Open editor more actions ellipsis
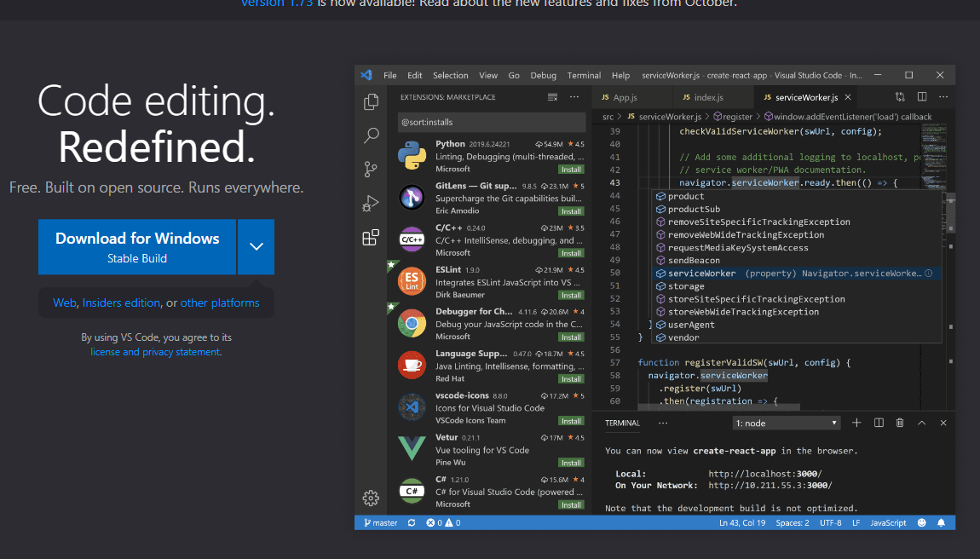This screenshot has width=980, height=559. point(943,97)
